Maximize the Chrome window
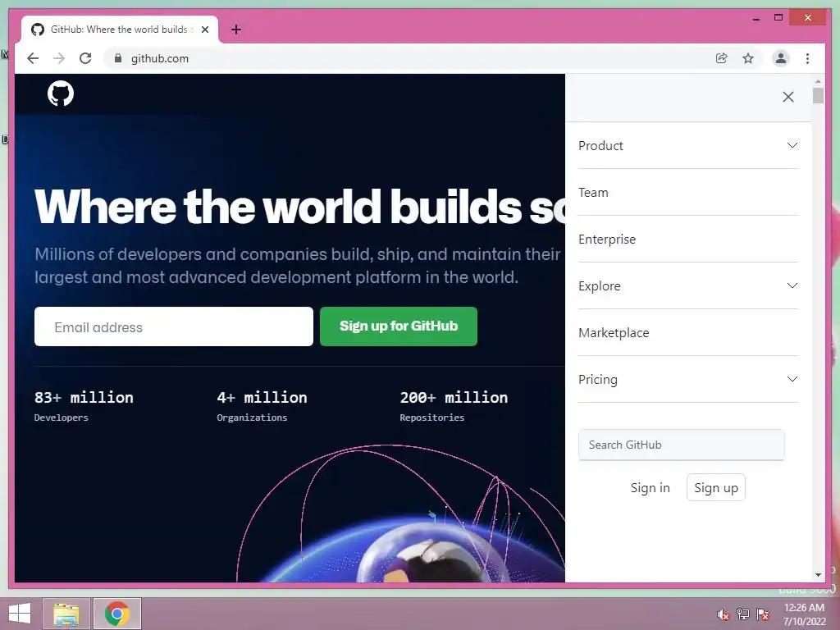This screenshot has width=840, height=630. click(x=778, y=18)
